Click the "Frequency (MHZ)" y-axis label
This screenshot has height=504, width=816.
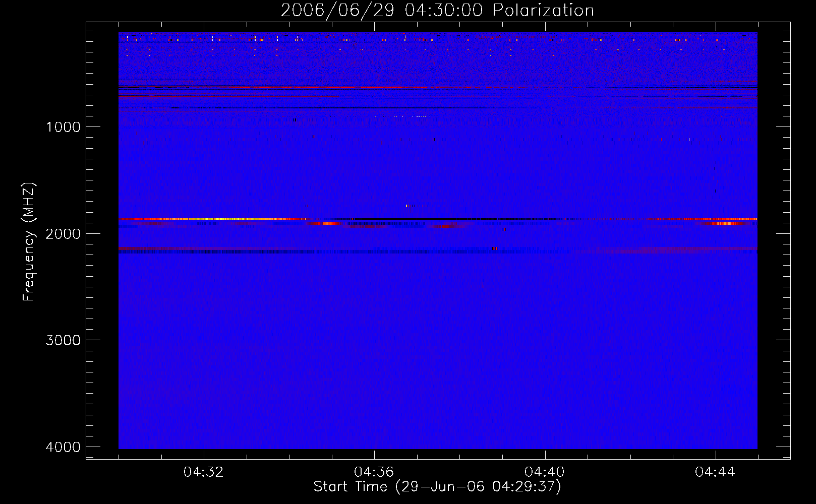click(29, 242)
